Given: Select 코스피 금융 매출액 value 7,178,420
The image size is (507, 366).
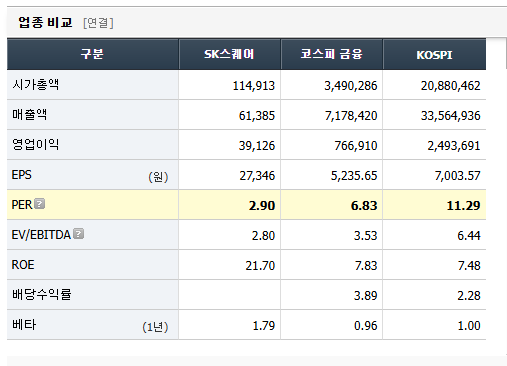Looking at the screenshot, I should point(351,116).
